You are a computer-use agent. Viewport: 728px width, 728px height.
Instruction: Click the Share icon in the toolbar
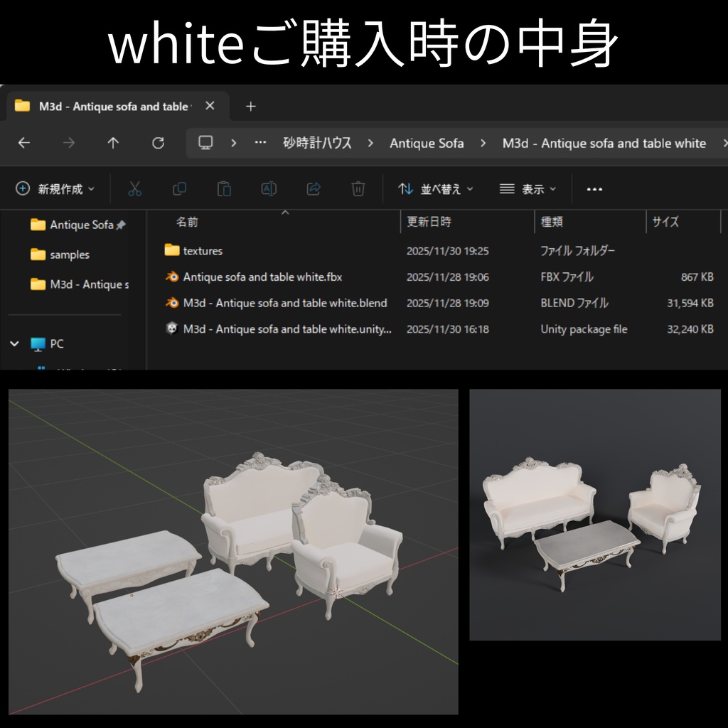click(x=314, y=189)
